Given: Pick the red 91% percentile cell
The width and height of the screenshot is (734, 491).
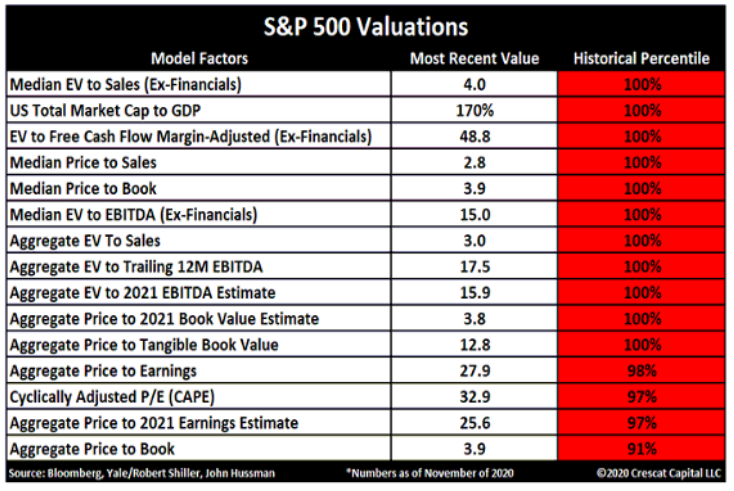Looking at the screenshot, I should pos(641,448).
